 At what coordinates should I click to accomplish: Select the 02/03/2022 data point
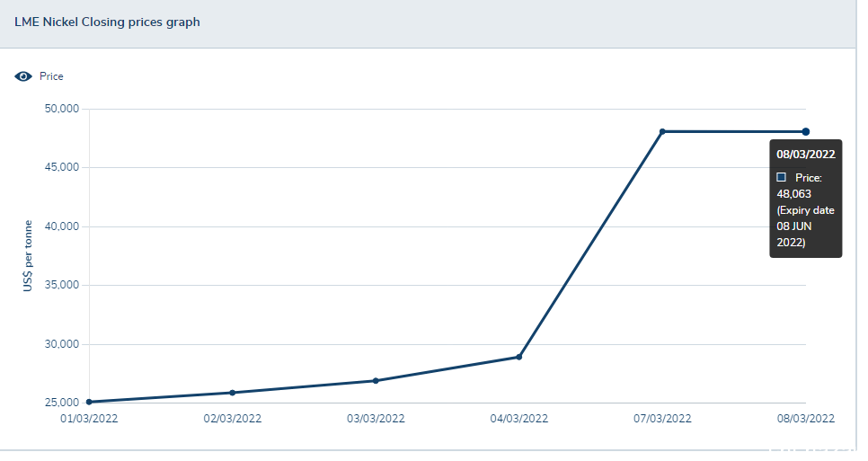(x=233, y=393)
